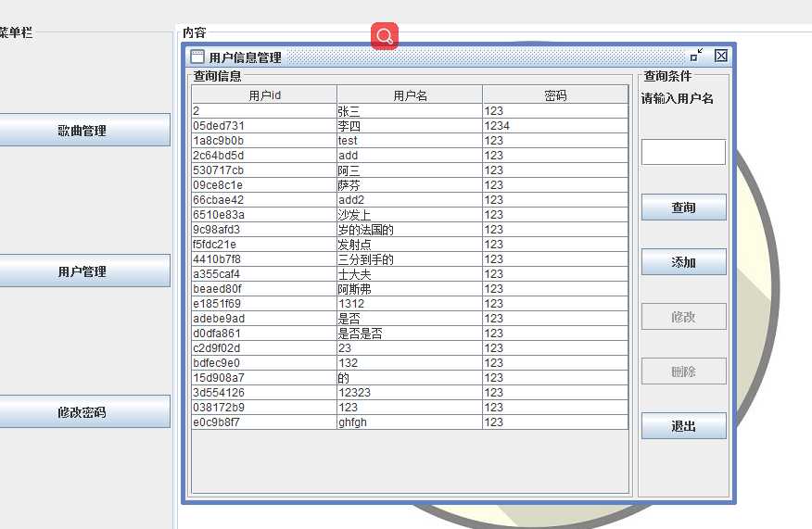Click the 用户名 column header

410,95
